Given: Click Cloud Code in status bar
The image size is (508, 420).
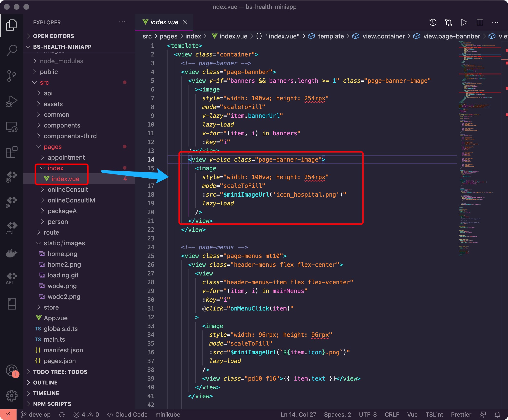Looking at the screenshot, I should [x=127, y=414].
